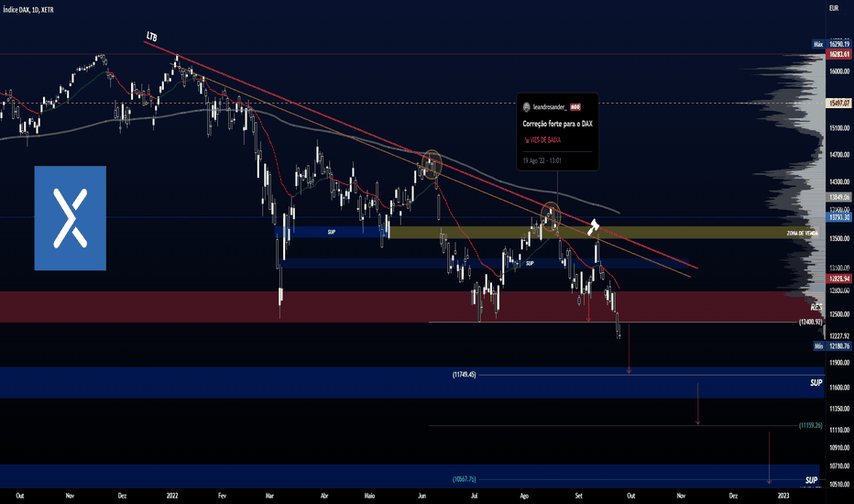Click the 2022 label on time axis
Viewport: 854px width, 504px height.
click(x=172, y=496)
